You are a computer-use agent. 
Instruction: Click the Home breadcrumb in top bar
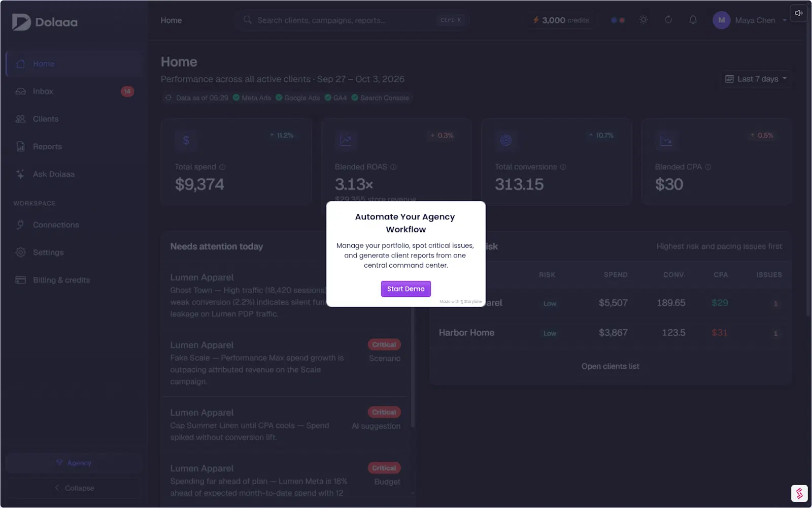(171, 20)
